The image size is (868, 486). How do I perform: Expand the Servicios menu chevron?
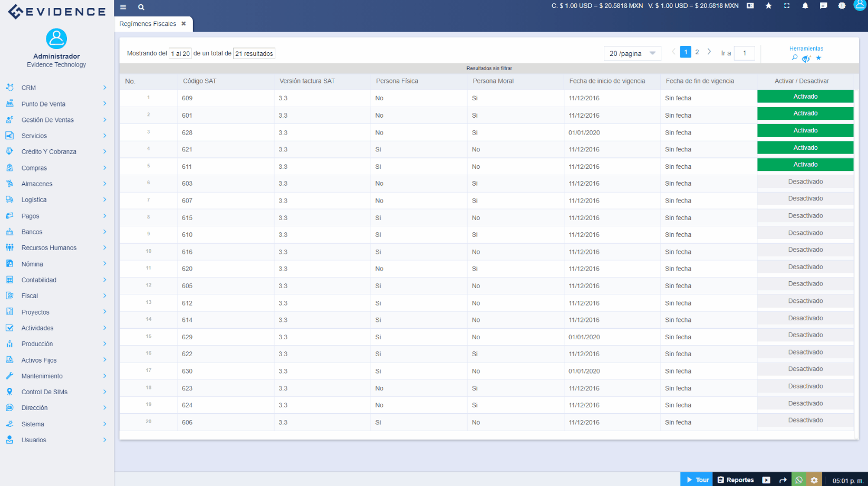click(105, 136)
